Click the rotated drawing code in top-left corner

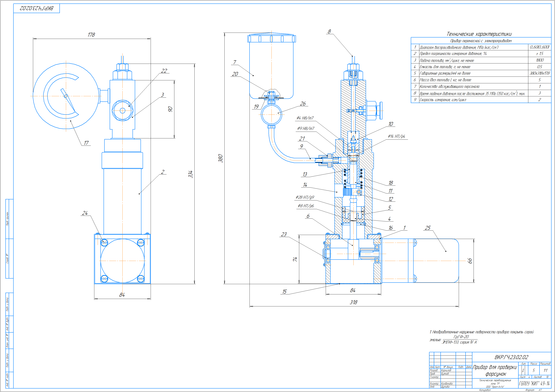click(x=36, y=8)
